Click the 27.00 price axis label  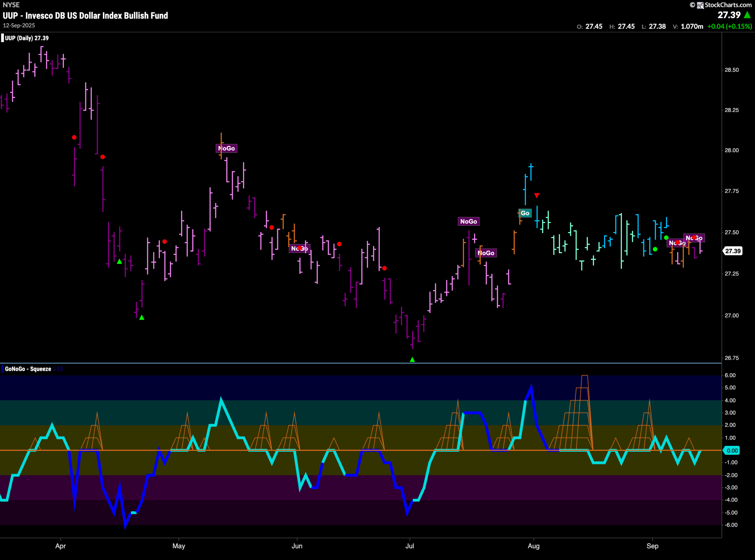pyautogui.click(x=732, y=315)
